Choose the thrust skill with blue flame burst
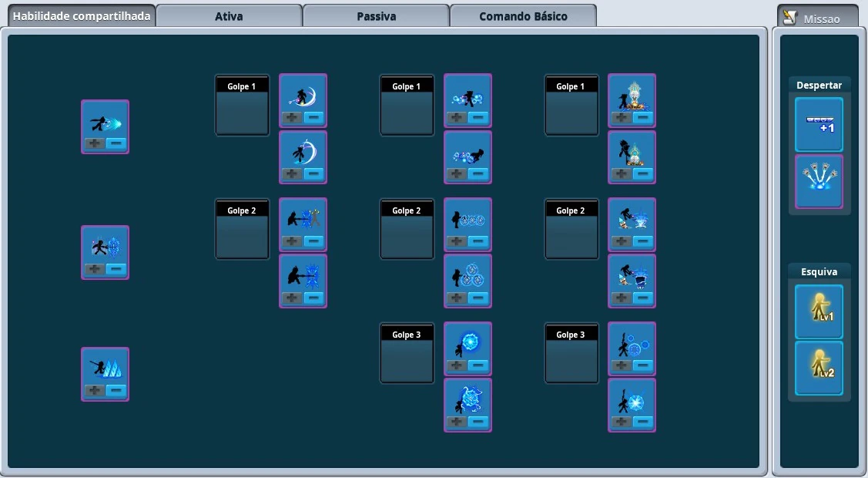868x478 pixels. [x=303, y=276]
